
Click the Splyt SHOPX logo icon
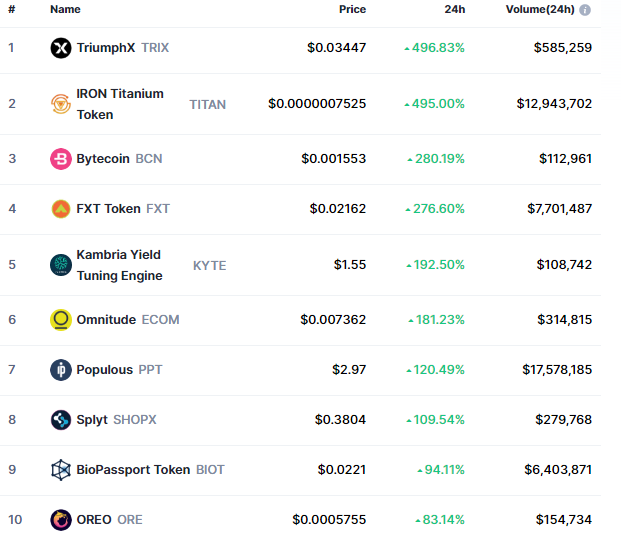click(x=61, y=420)
